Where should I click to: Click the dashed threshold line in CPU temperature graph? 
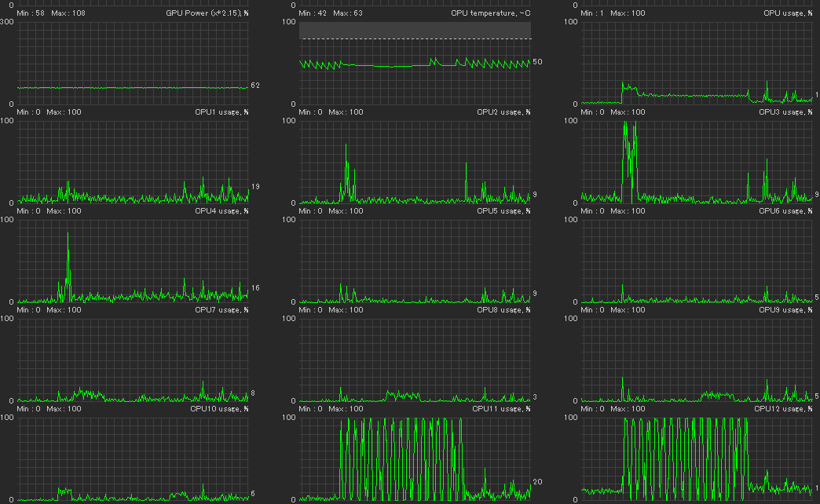pos(415,38)
